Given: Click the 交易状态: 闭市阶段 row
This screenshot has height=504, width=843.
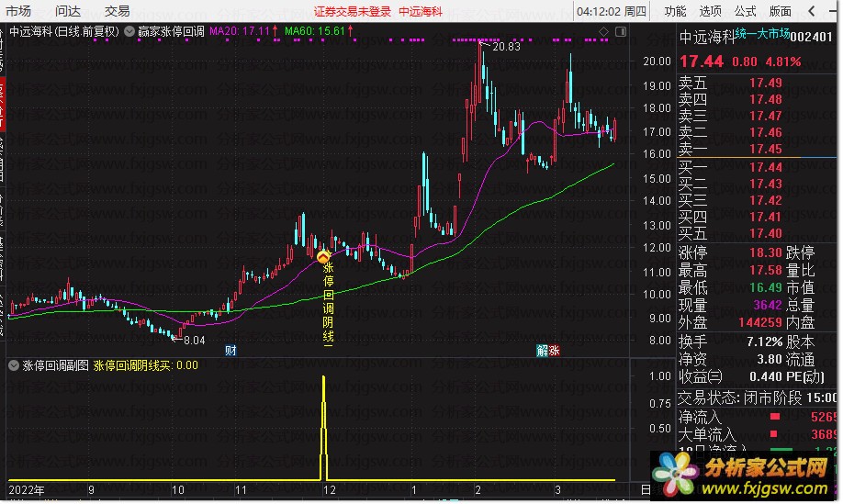Looking at the screenshot, I should tap(757, 398).
